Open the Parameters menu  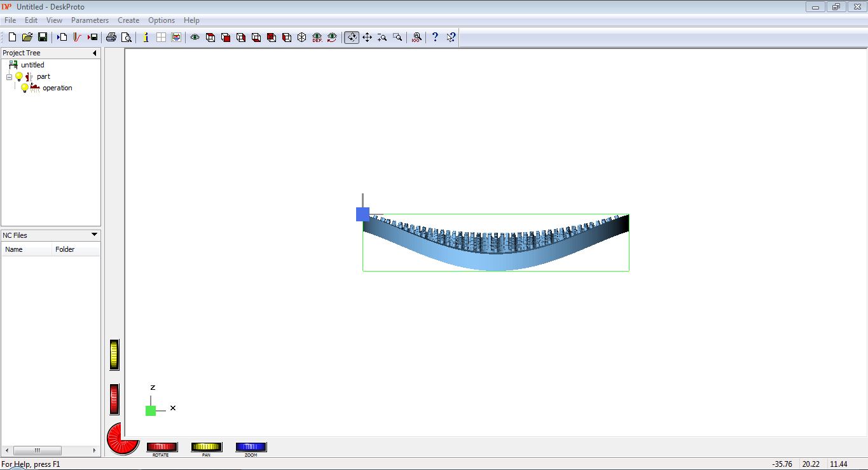tap(90, 20)
